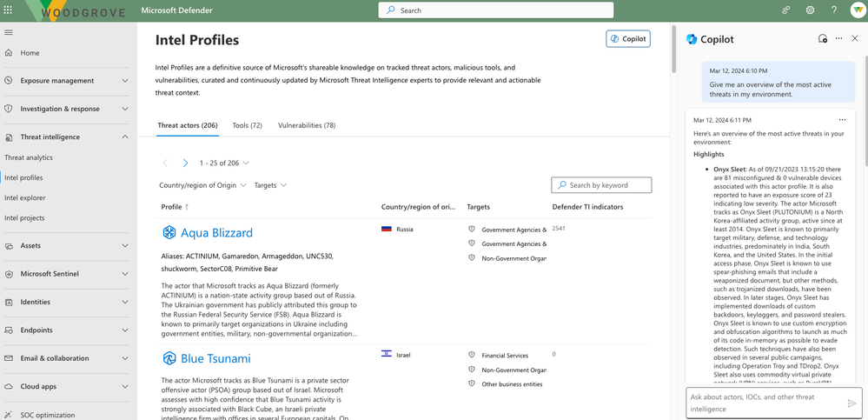Screen dimensions: 868x420
Task: Expand Email & collaboration chevron
Action: coord(125,358)
